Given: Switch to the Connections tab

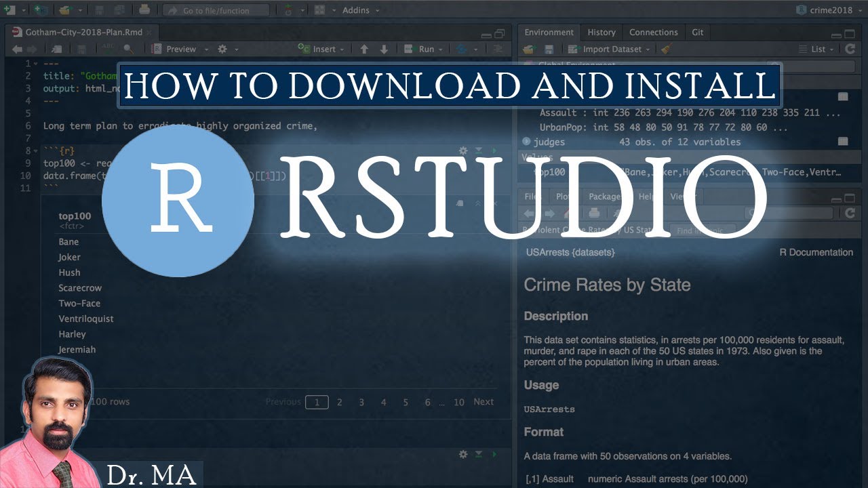Looking at the screenshot, I should pyautogui.click(x=653, y=32).
